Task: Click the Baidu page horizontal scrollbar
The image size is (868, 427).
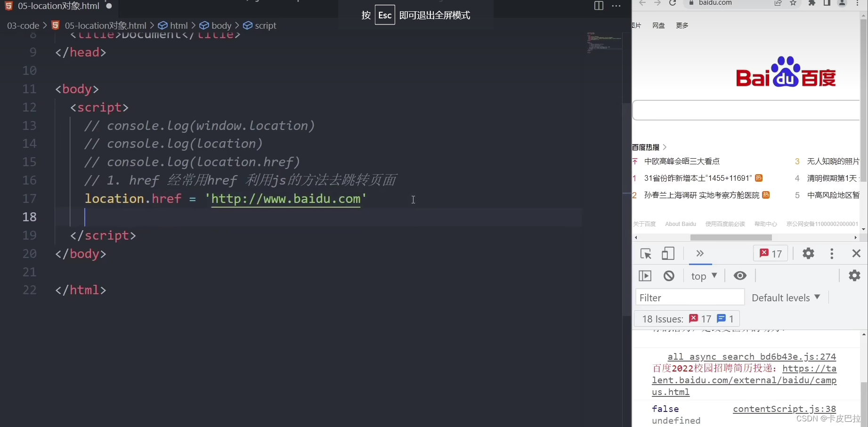Action: pos(731,238)
